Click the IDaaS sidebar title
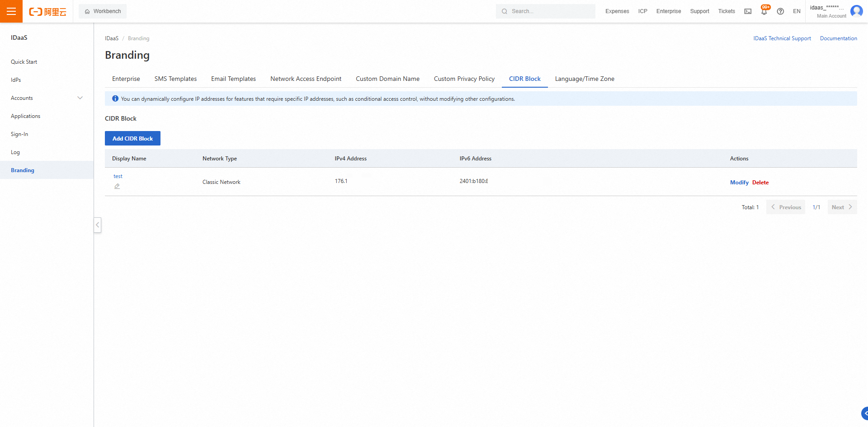Image resolution: width=868 pixels, height=427 pixels. 19,38
